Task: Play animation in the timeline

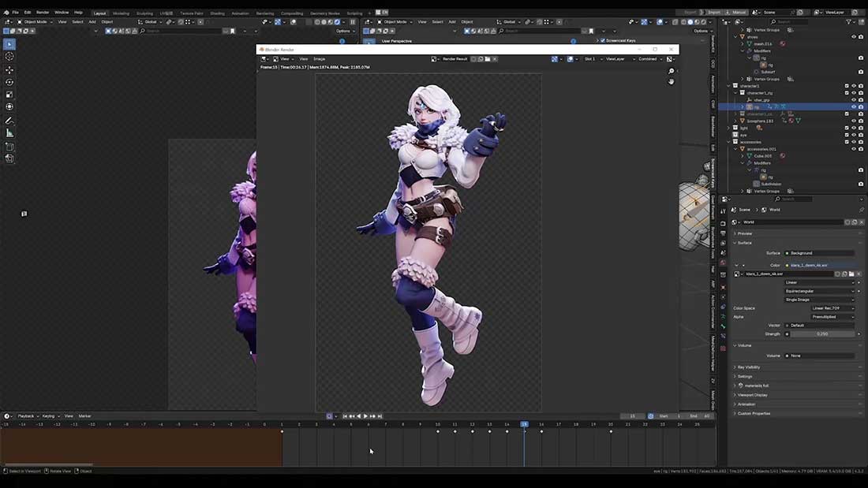Action: pyautogui.click(x=365, y=416)
